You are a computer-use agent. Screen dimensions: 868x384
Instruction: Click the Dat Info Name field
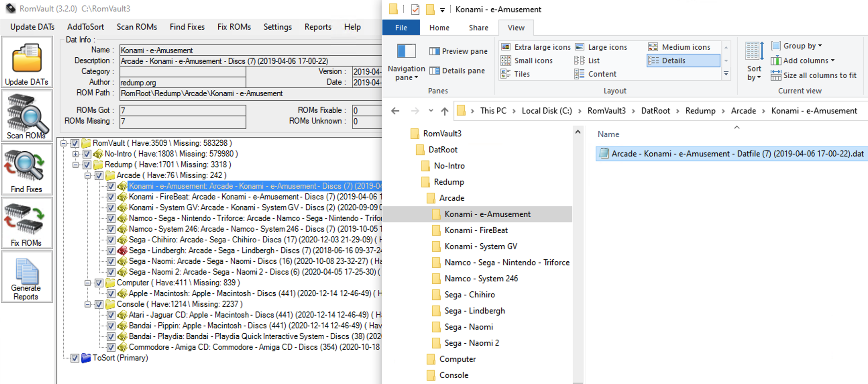coord(251,50)
